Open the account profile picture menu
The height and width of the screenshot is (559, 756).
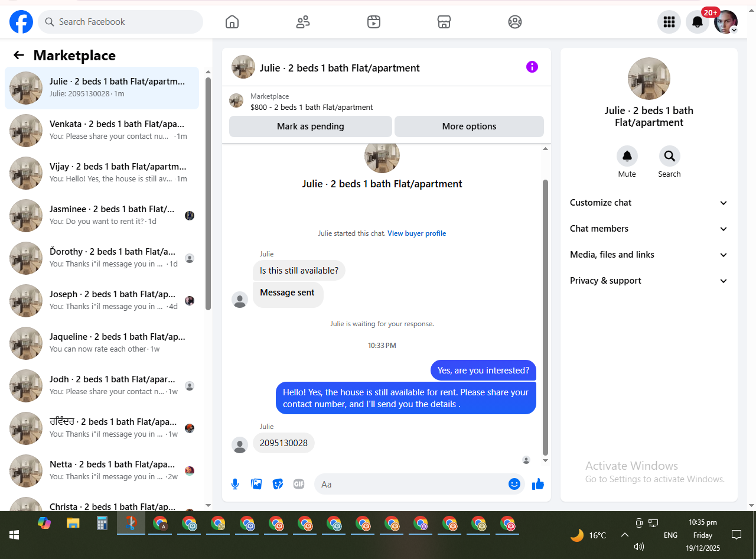726,22
